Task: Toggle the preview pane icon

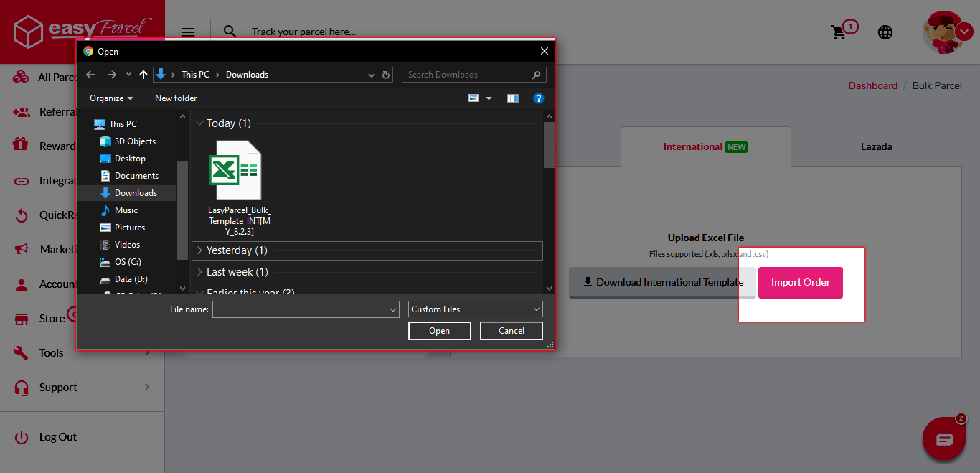Action: click(x=512, y=98)
